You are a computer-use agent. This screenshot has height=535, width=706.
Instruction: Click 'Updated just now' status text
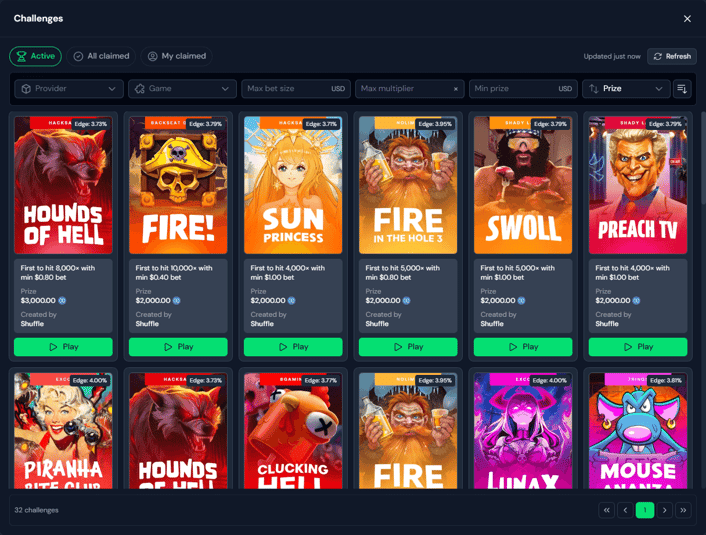tap(612, 56)
